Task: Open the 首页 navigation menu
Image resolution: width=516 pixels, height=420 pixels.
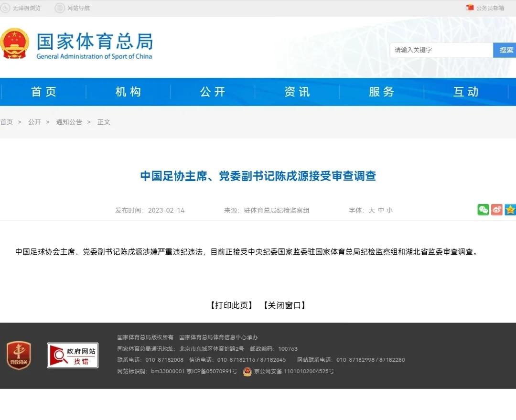Action: click(44, 92)
